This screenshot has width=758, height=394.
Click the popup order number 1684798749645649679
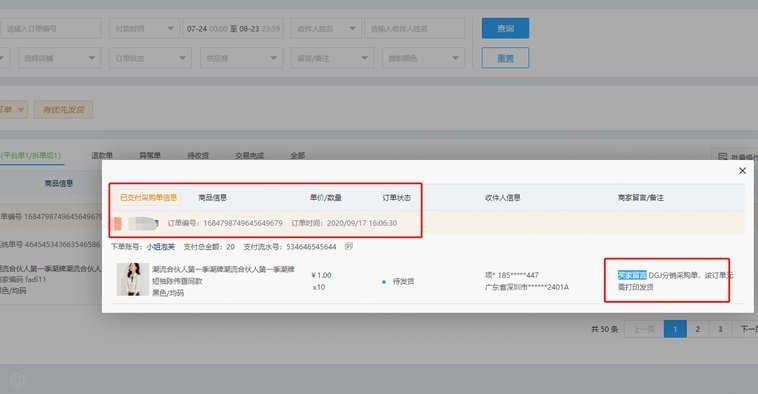pyautogui.click(x=243, y=223)
